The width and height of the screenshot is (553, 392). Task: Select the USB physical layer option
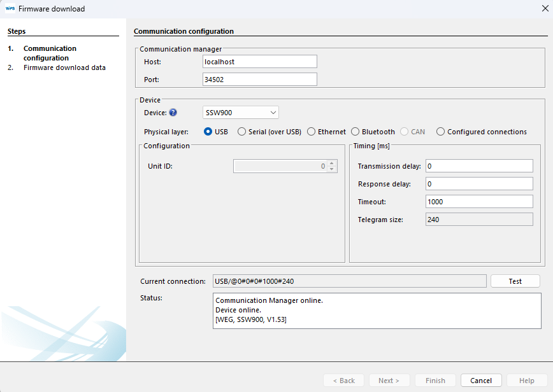(208, 132)
